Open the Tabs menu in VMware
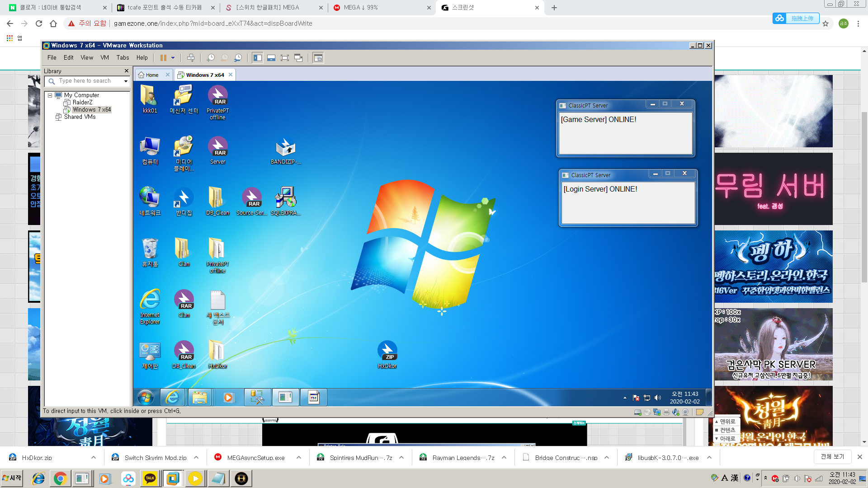Screen dimensions: 868x488 coord(123,57)
